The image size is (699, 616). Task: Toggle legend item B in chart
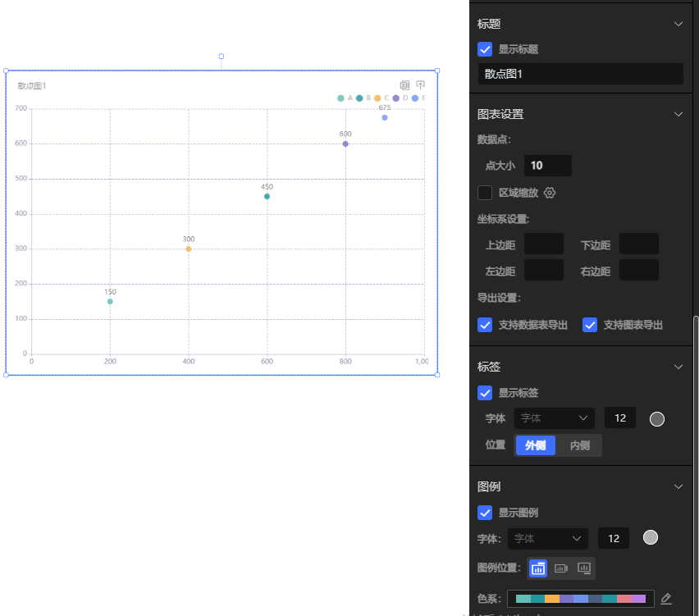coord(363,98)
